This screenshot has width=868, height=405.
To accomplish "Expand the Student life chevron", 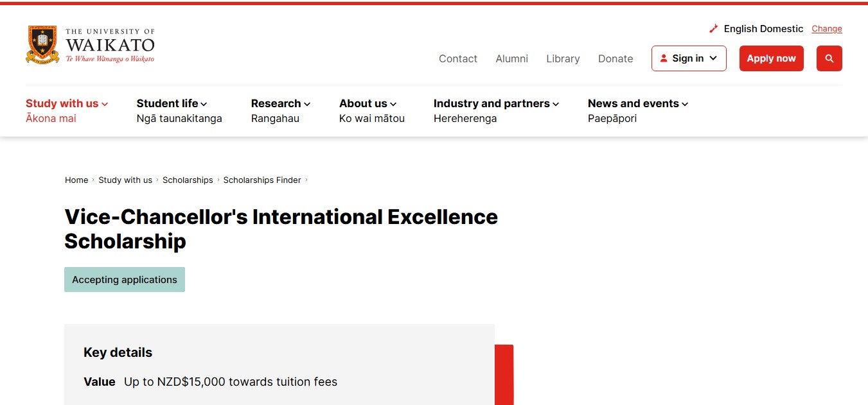I will (x=204, y=104).
